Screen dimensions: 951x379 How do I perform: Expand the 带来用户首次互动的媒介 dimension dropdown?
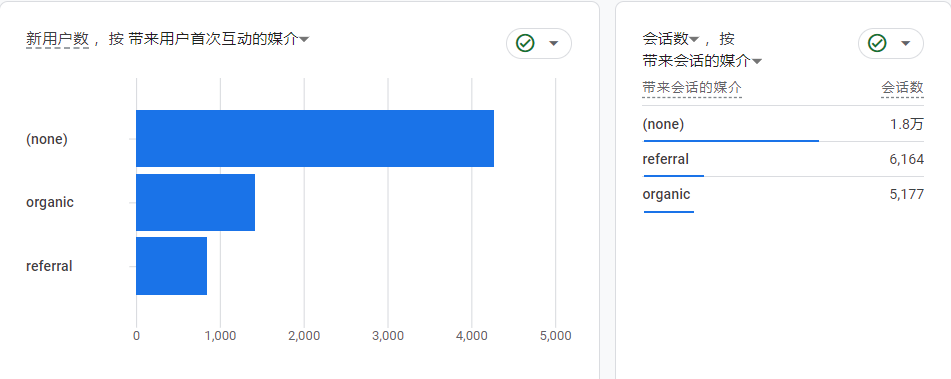pos(219,39)
